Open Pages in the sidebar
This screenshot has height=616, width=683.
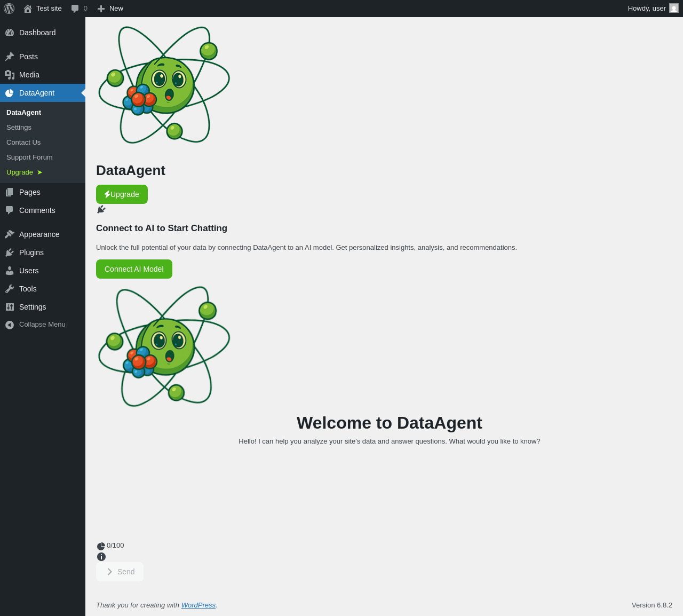[43, 192]
